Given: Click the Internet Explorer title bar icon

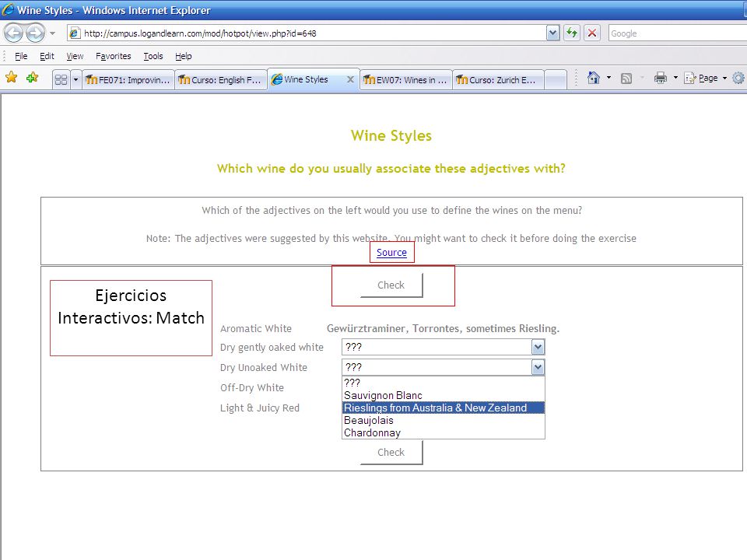Looking at the screenshot, I should tap(8, 9).
